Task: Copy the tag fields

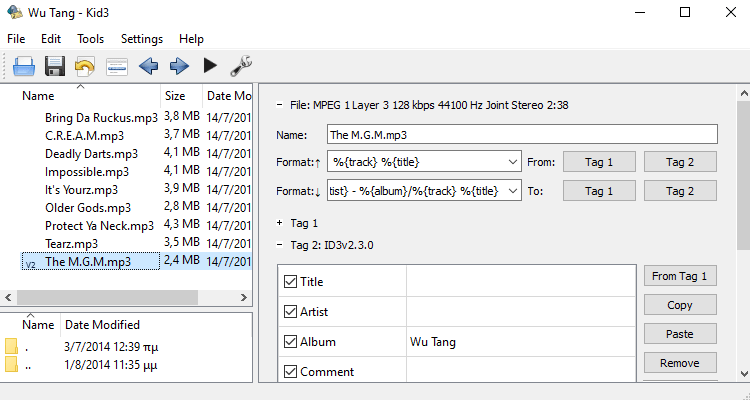Action: pos(680,305)
